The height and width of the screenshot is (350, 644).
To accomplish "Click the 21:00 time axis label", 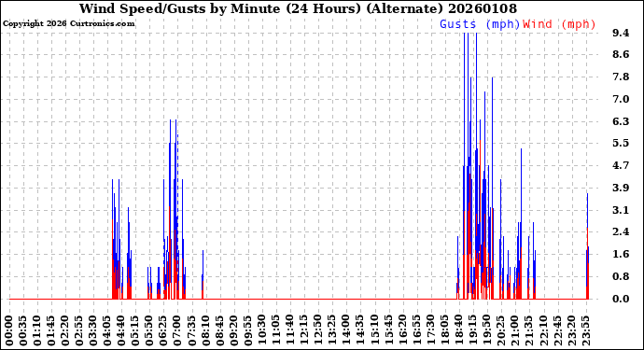I will [x=515, y=331].
